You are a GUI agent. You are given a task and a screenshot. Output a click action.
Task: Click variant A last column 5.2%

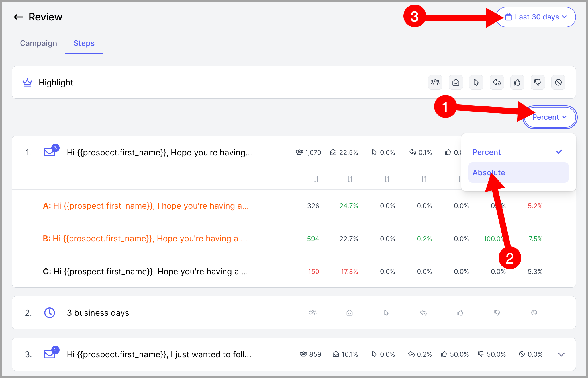(x=535, y=206)
